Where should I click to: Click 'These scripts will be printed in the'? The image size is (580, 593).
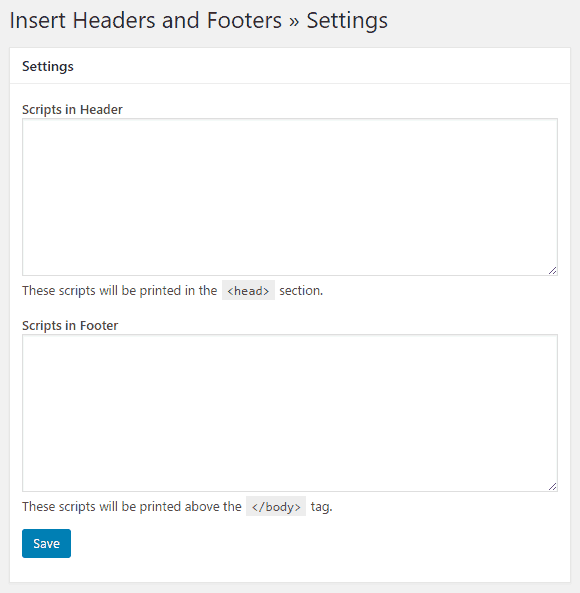pyautogui.click(x=119, y=290)
